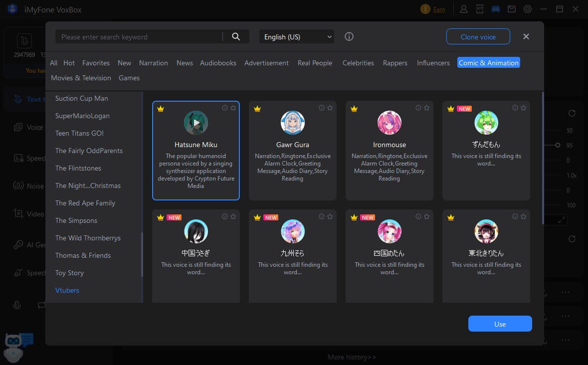Screen dimensions: 588x365
Task: Open the Real People category tab
Action: [x=315, y=63]
